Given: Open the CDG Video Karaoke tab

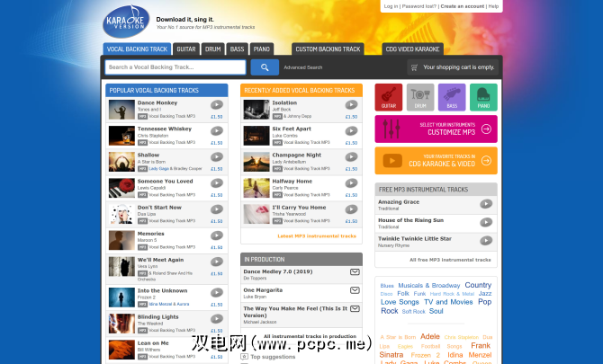Looking at the screenshot, I should pyautogui.click(x=412, y=49).
